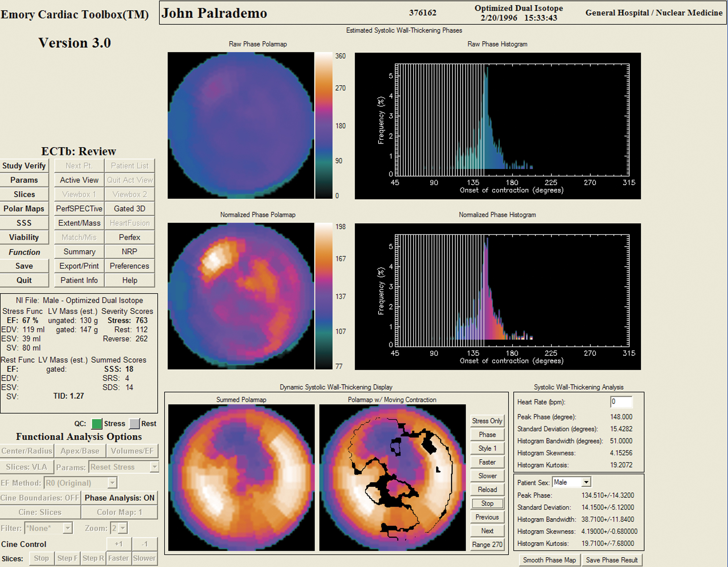Switch to the Polar Maps view
This screenshot has height=567, width=728.
pos(24,209)
